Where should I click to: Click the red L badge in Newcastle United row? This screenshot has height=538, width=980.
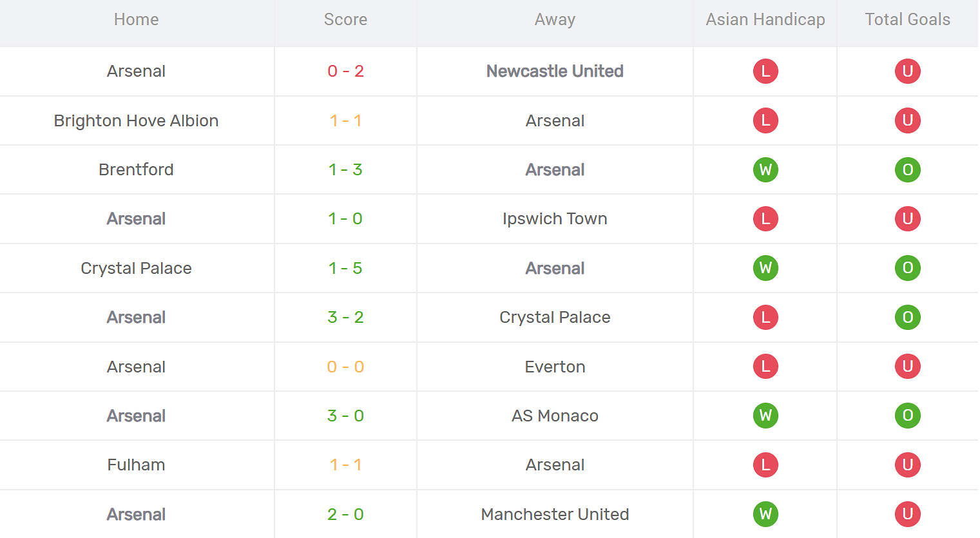[x=765, y=71]
